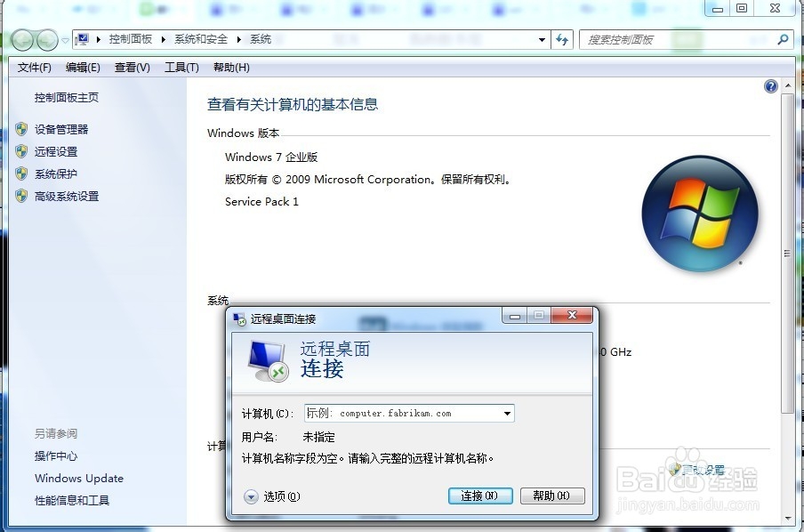Open 系统保护 link
This screenshot has width=804, height=532.
(56, 173)
